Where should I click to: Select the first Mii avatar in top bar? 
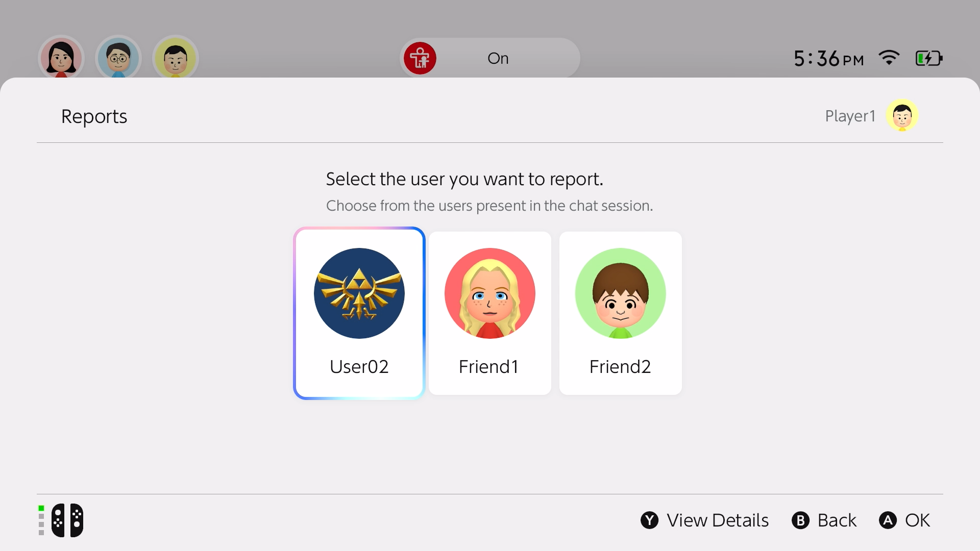(61, 58)
